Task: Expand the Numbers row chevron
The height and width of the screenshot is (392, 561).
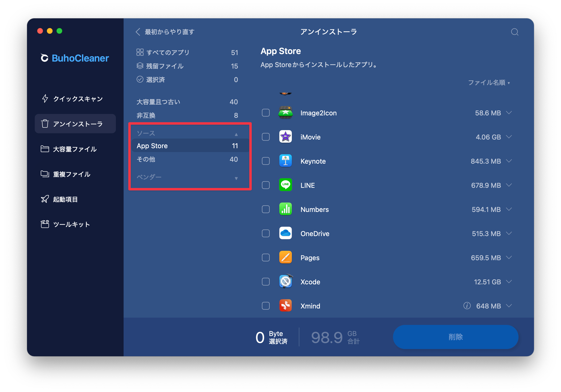Action: pyautogui.click(x=509, y=209)
